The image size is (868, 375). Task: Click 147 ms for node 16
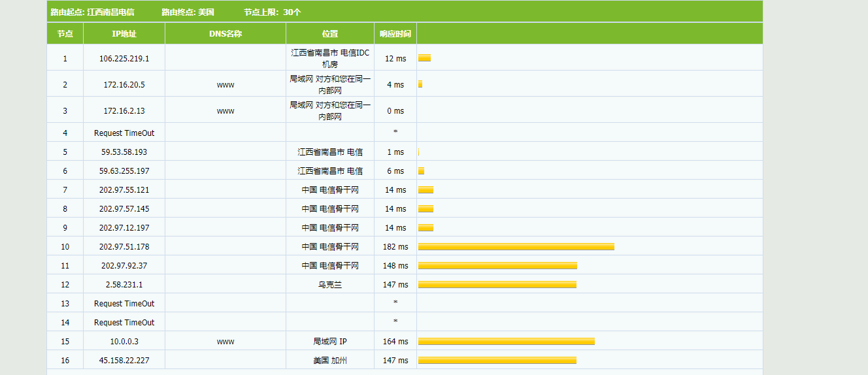(x=395, y=360)
